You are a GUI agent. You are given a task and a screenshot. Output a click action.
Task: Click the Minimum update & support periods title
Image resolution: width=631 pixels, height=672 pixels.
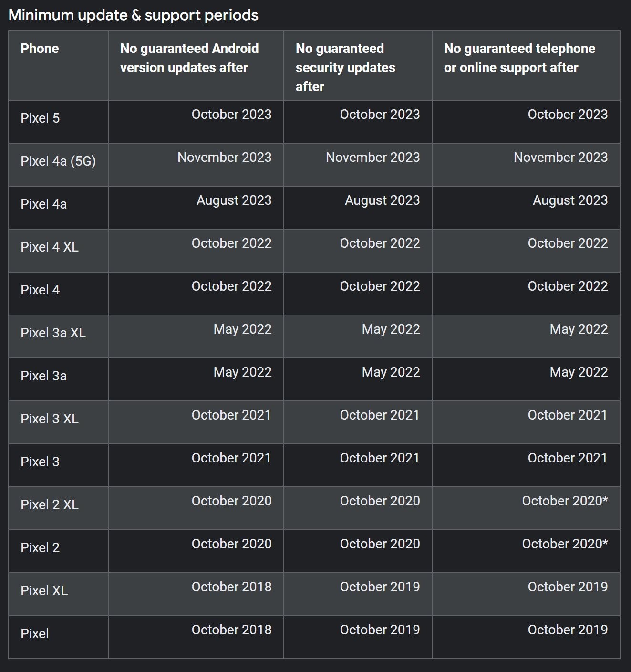pyautogui.click(x=134, y=15)
